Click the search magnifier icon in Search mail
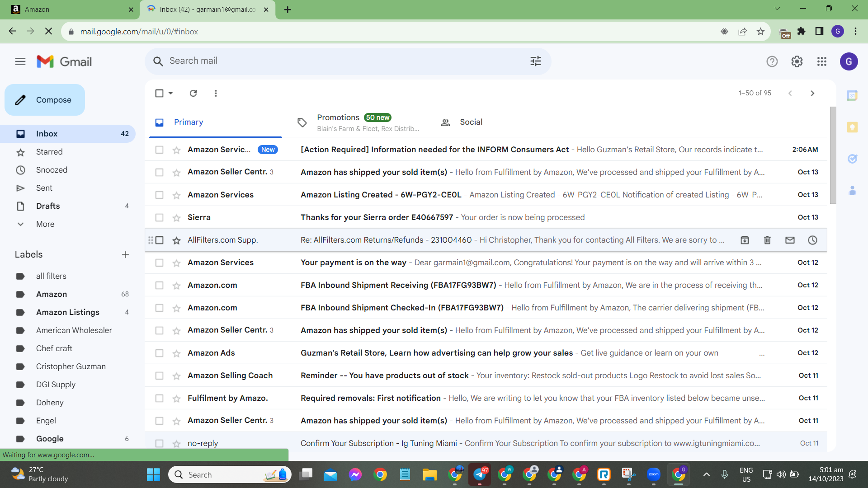Viewport: 868px width, 488px height. click(158, 61)
